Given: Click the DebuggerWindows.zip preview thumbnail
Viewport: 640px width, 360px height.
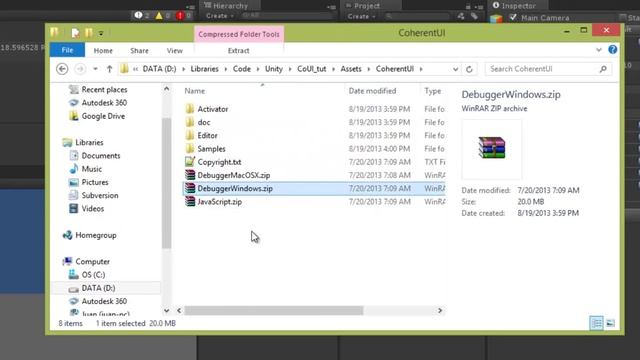Looking at the screenshot, I should (x=492, y=148).
